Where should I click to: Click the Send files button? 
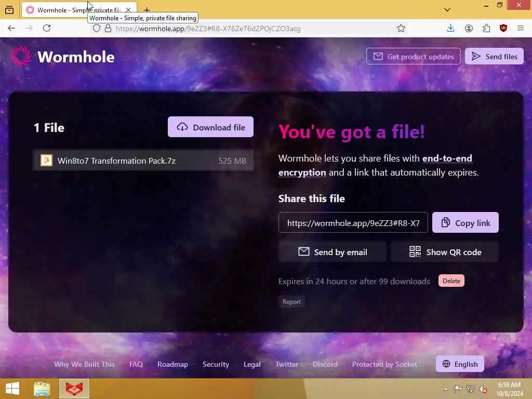click(494, 56)
